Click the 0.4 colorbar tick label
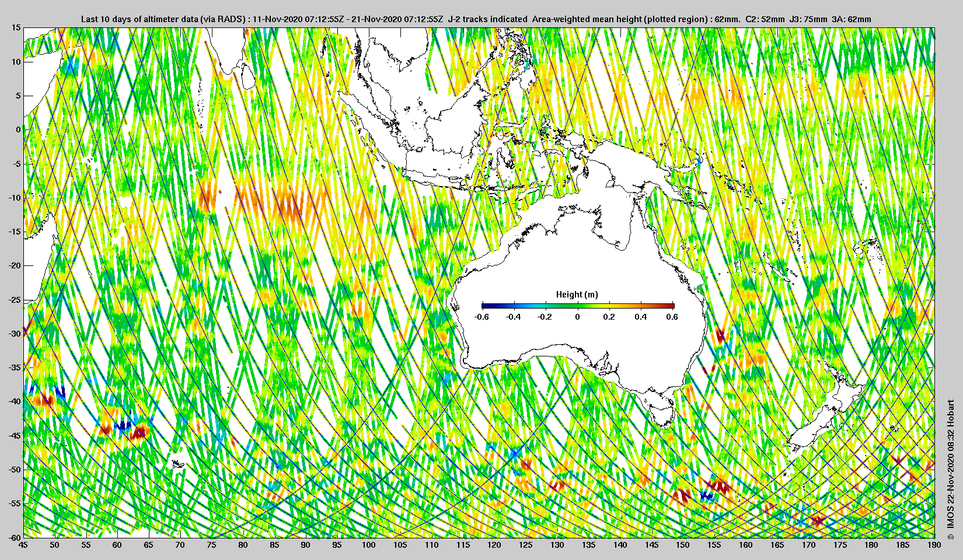This screenshot has width=963, height=560. 641,317
